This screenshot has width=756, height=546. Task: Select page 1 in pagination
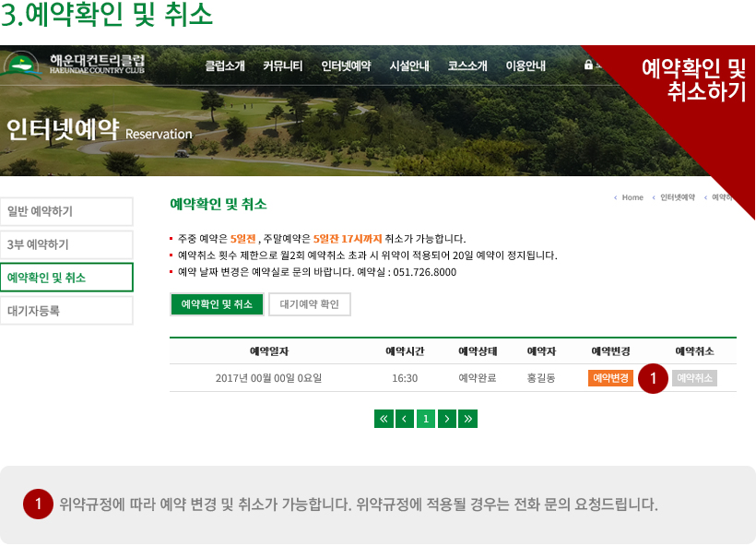[425, 419]
